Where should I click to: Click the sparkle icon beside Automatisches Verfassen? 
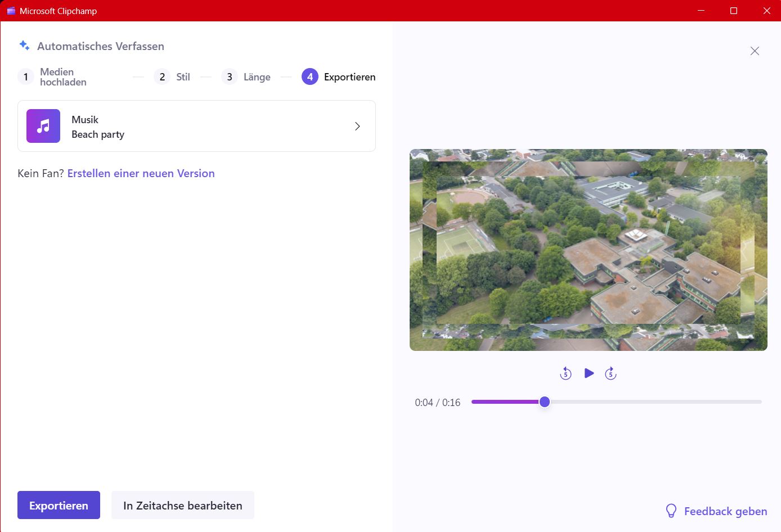[x=24, y=46]
